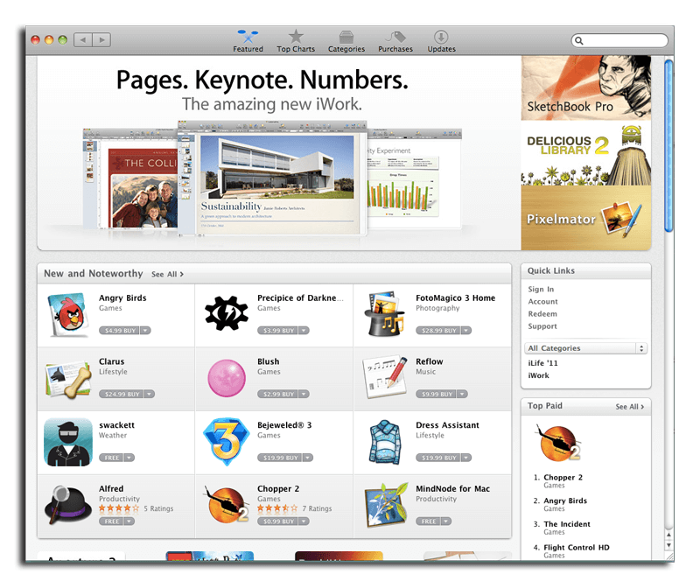This screenshot has height=588, width=700.
Task: Open the Clarus app icon
Action: point(68,379)
